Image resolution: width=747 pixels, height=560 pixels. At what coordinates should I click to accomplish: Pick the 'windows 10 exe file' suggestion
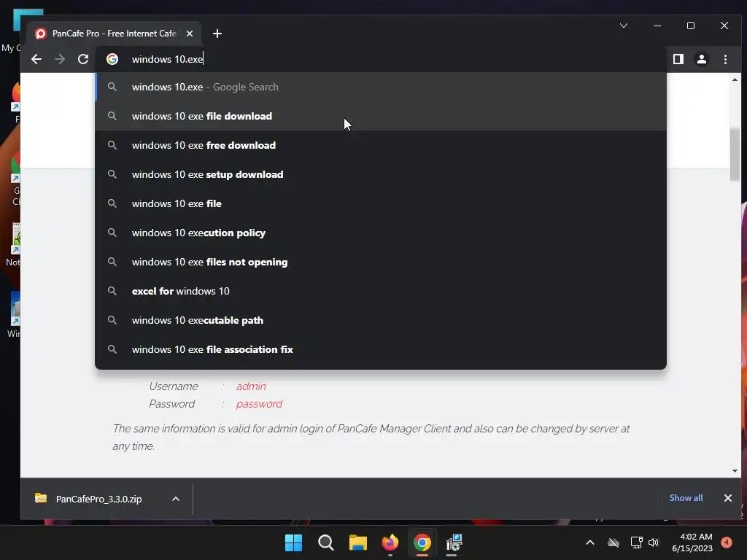point(381,203)
